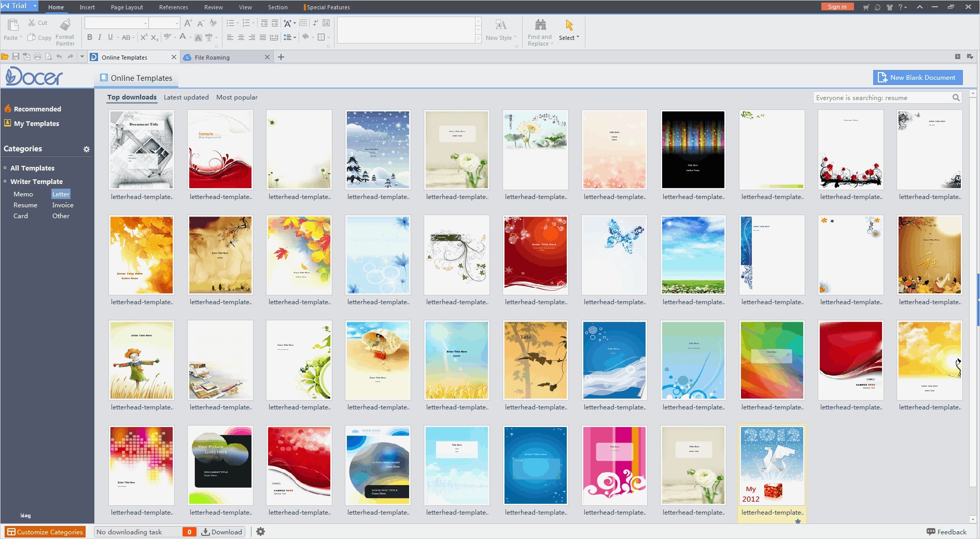The image size is (980, 539).
Task: Toggle Bold formatting
Action: point(90,37)
